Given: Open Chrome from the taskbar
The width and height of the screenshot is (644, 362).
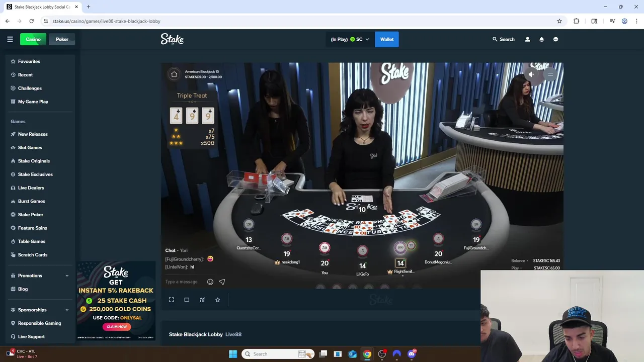Looking at the screenshot, I should pyautogui.click(x=367, y=354).
